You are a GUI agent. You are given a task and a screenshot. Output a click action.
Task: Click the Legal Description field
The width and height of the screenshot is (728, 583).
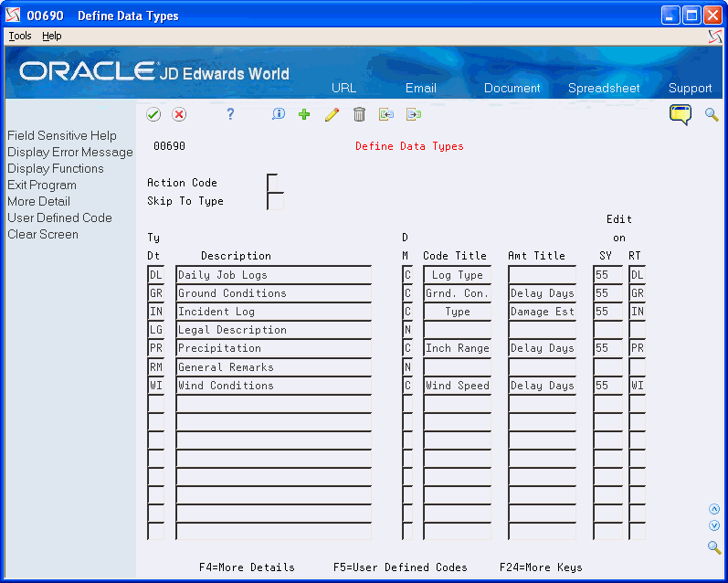tap(273, 329)
